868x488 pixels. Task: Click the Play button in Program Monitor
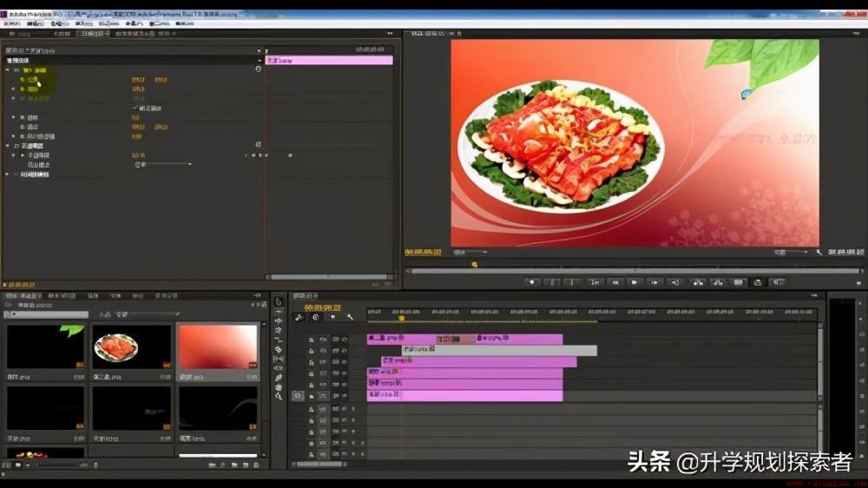[635, 282]
